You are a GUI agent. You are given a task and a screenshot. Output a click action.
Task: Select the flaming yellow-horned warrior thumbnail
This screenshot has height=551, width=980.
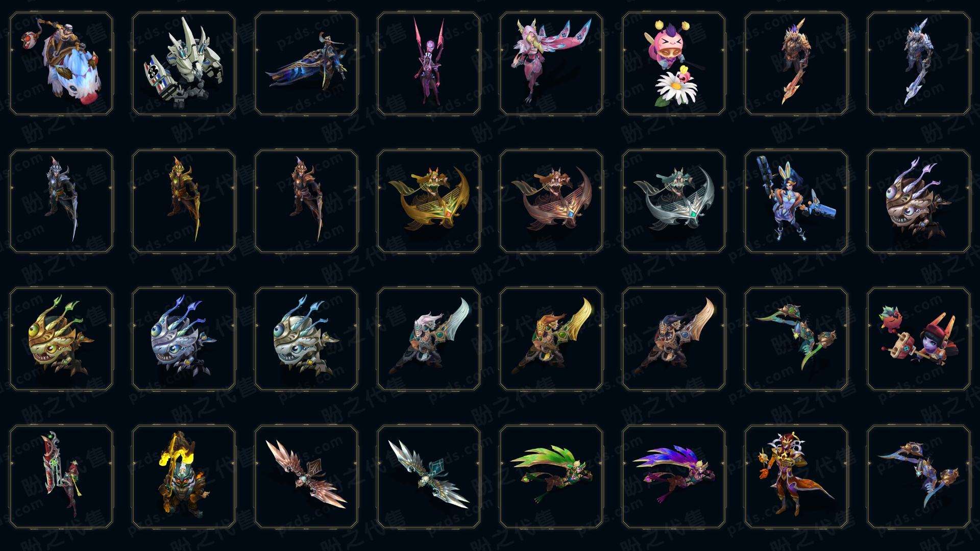[184, 477]
